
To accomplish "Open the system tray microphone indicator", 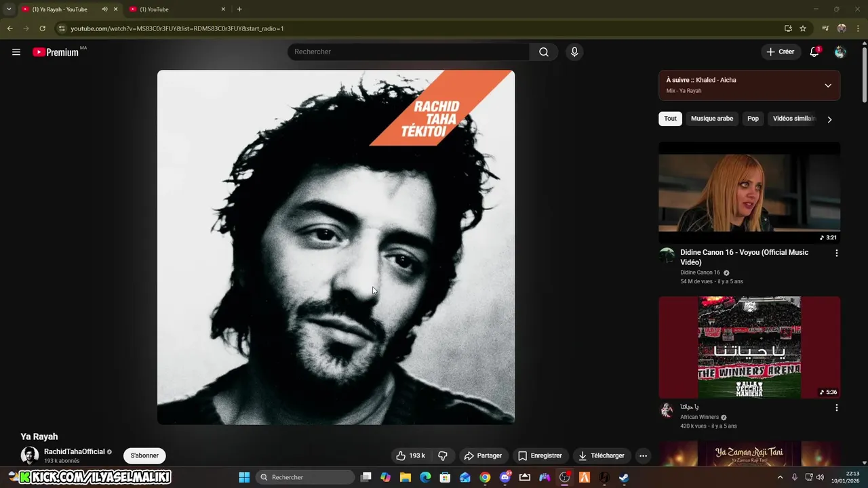I will (x=795, y=477).
